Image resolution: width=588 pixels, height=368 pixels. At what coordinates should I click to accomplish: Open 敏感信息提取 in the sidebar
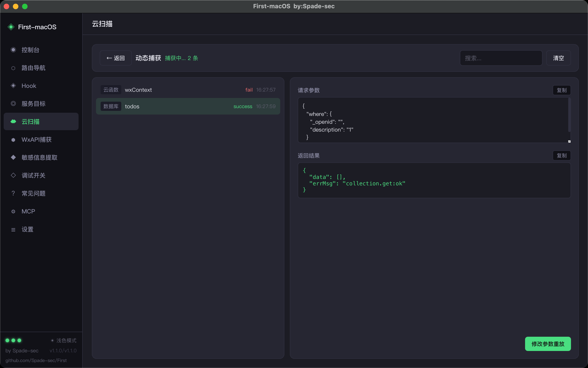tap(41, 157)
